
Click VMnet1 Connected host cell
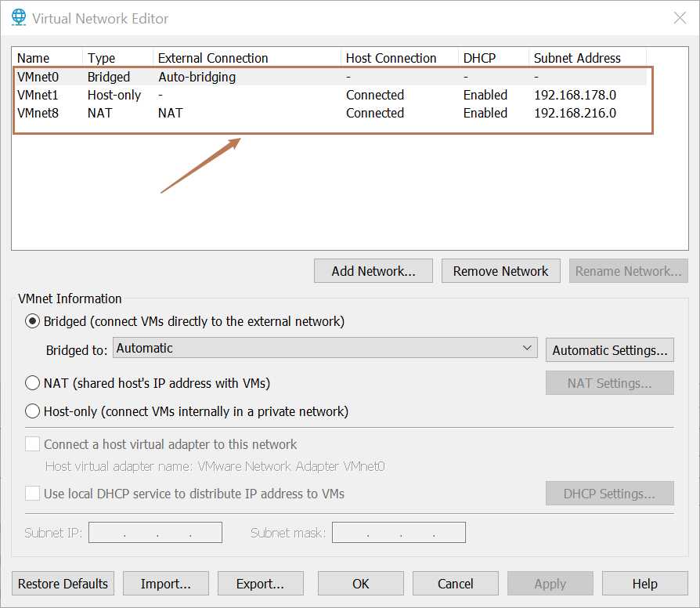point(375,95)
